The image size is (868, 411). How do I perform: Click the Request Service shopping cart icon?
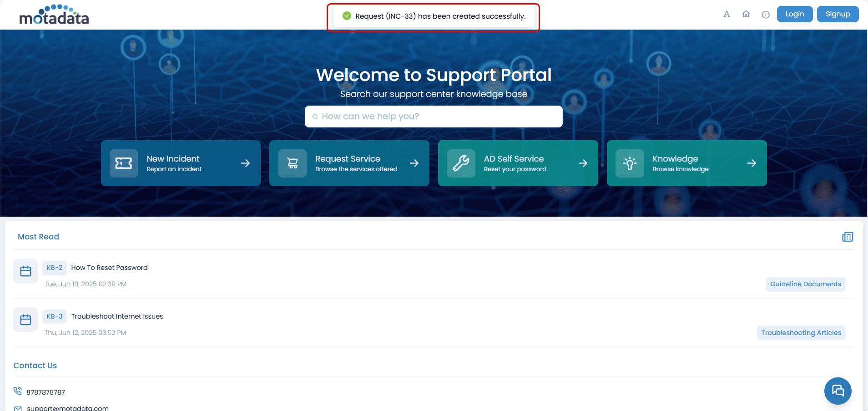[x=292, y=163]
